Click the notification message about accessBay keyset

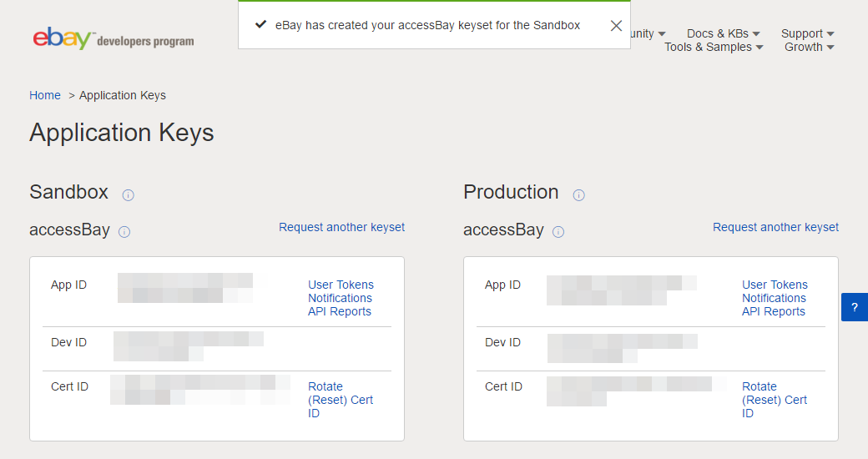[x=427, y=26]
